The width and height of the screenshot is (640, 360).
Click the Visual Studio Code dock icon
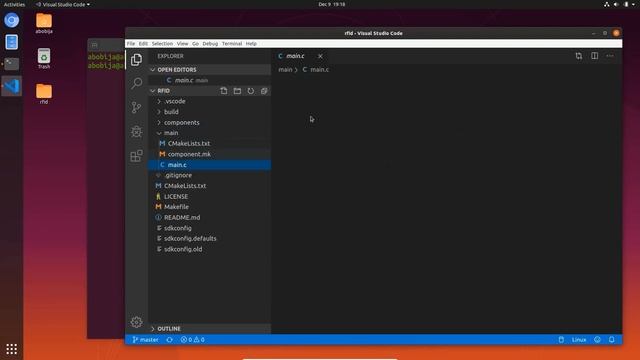coord(11,86)
